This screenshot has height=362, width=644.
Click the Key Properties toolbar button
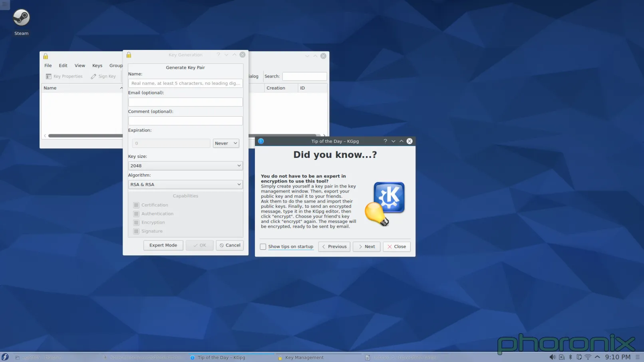pyautogui.click(x=64, y=76)
